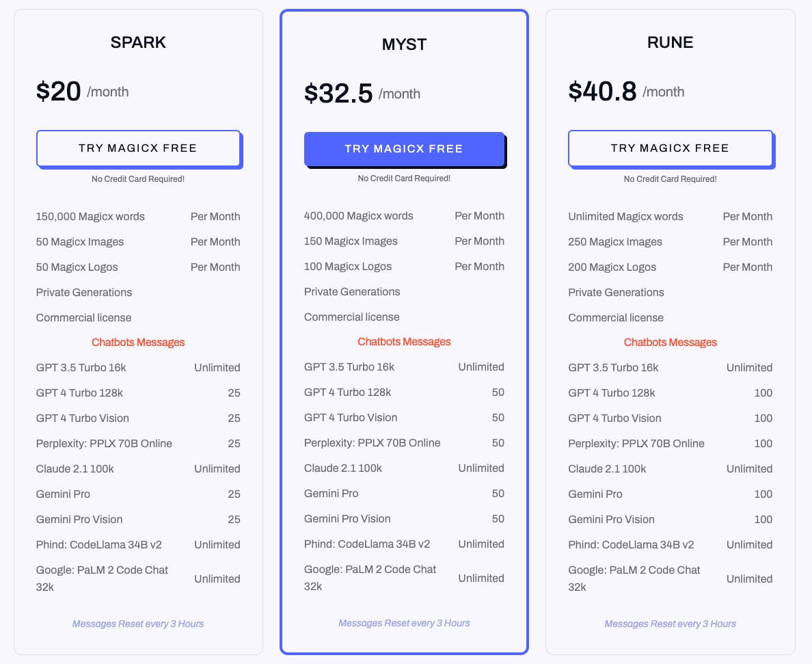The image size is (812, 664).
Task: Click the $40.8 monthly price on RUNE
Action: pyautogui.click(x=602, y=92)
